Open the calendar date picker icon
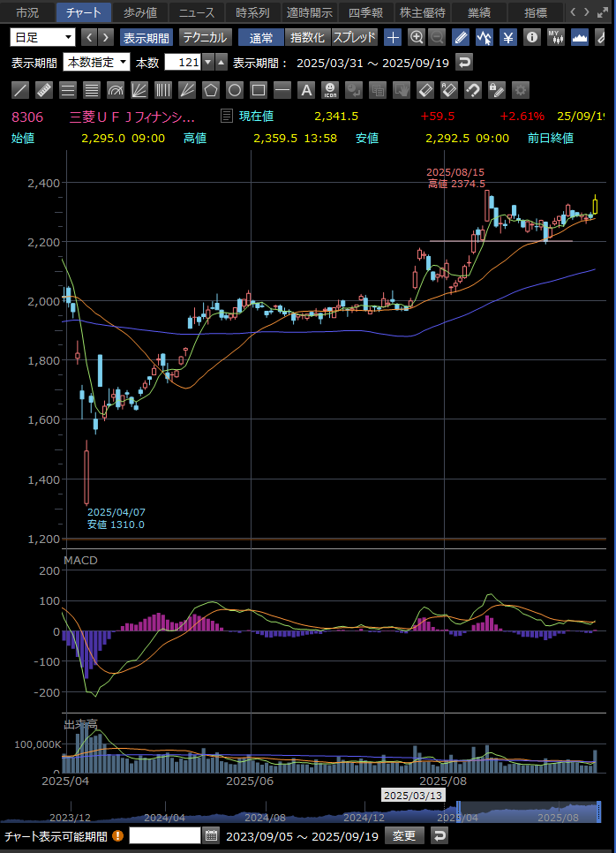 pos(211,835)
